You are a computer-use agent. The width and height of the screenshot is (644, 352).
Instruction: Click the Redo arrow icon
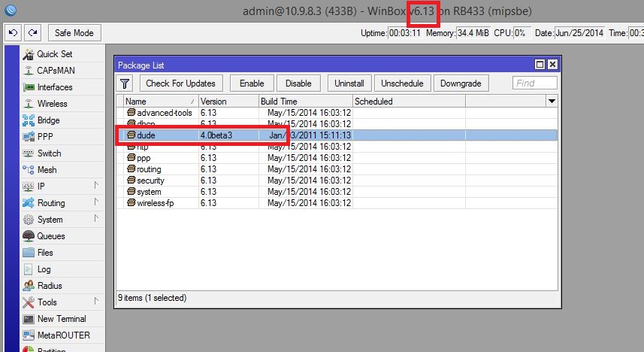pyautogui.click(x=33, y=33)
